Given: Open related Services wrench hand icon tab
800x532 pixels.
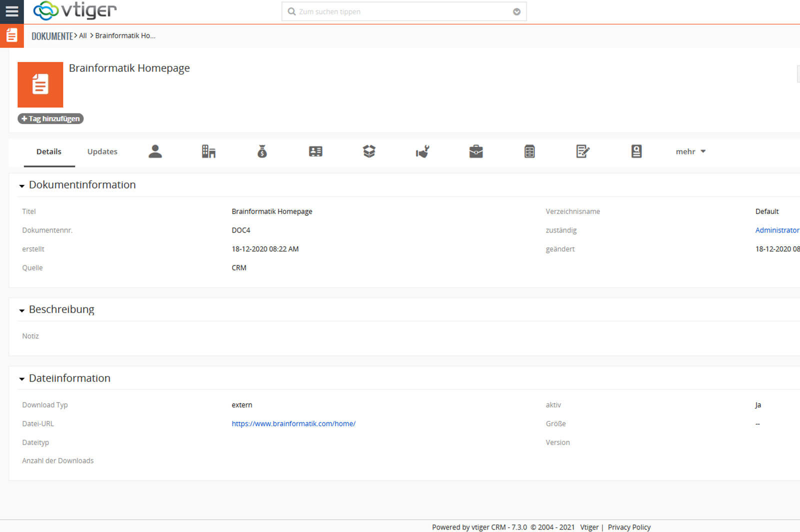Looking at the screenshot, I should tap(422, 151).
